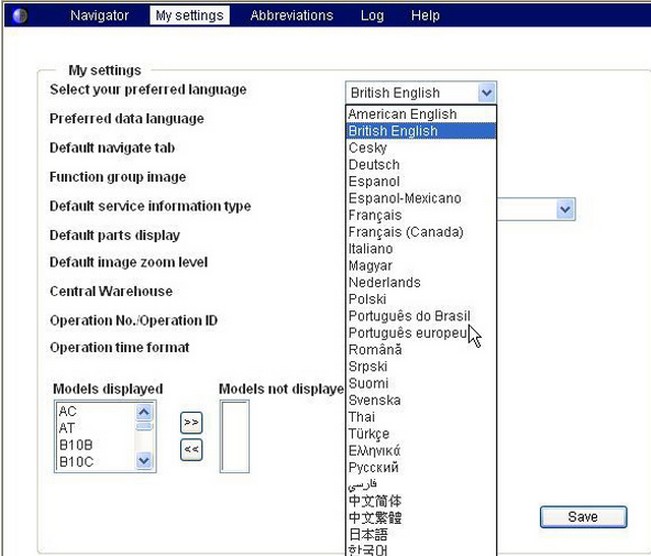
Task: Select Français language option
Action: point(421,215)
